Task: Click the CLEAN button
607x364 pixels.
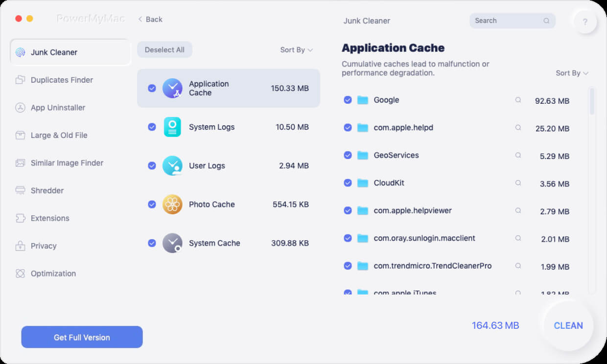Action: (x=568, y=325)
